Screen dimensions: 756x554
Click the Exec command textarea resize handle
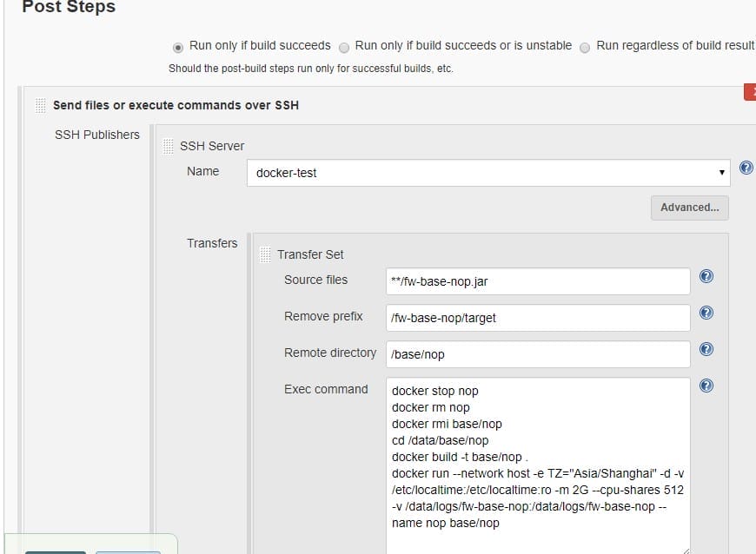pyautogui.click(x=686, y=550)
